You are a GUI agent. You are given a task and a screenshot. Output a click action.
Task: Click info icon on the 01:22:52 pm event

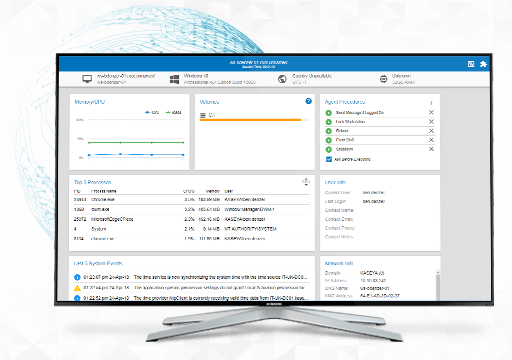[x=77, y=298]
